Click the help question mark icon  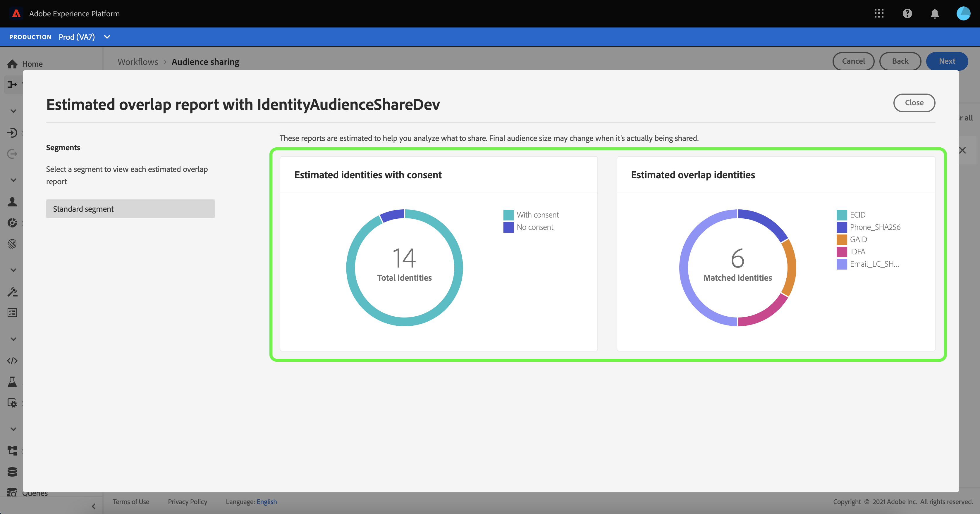[907, 14]
